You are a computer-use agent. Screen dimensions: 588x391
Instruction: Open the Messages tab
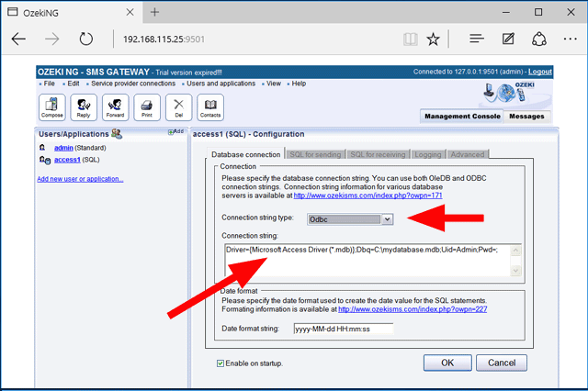click(x=525, y=117)
